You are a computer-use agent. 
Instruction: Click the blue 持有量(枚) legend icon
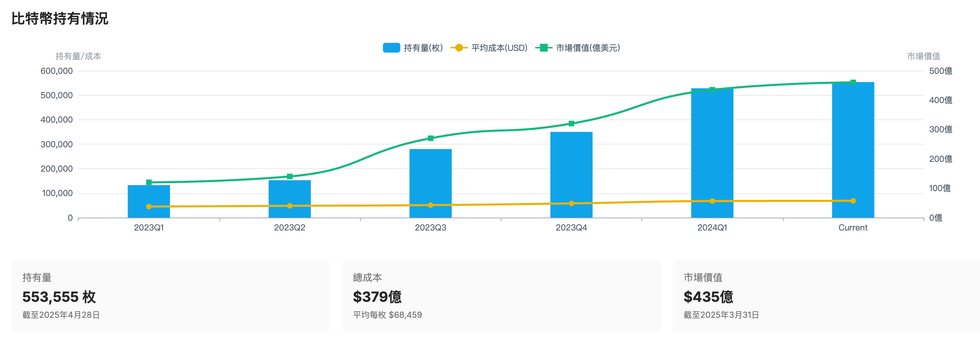[391, 48]
